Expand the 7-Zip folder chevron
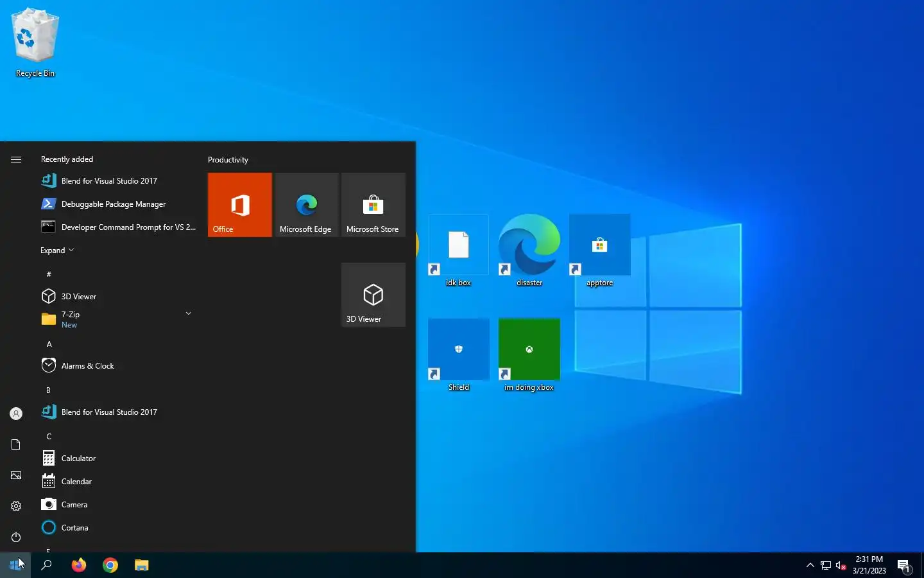Screen dimensions: 924x578 pyautogui.click(x=189, y=313)
